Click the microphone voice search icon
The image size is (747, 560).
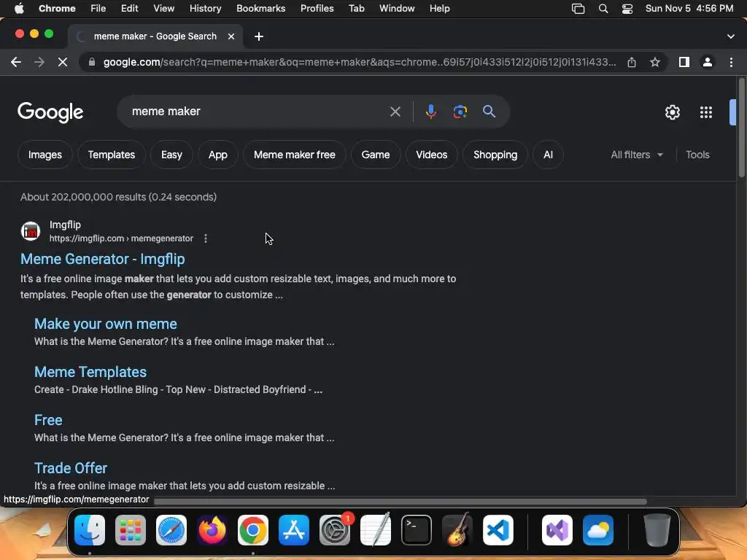430,112
